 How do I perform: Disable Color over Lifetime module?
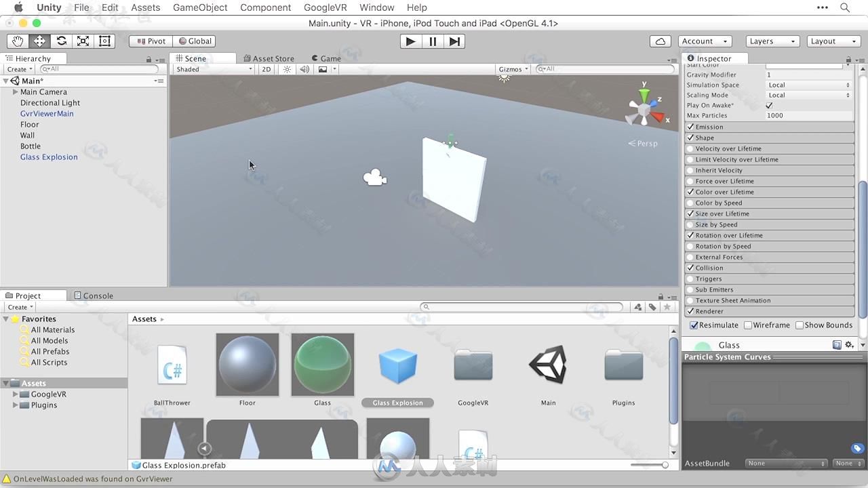point(690,192)
